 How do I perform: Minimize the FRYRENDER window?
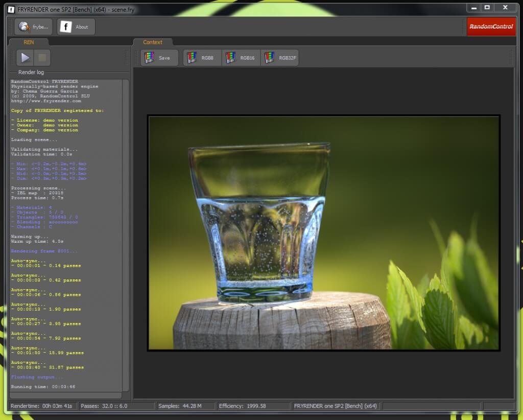tap(474, 8)
